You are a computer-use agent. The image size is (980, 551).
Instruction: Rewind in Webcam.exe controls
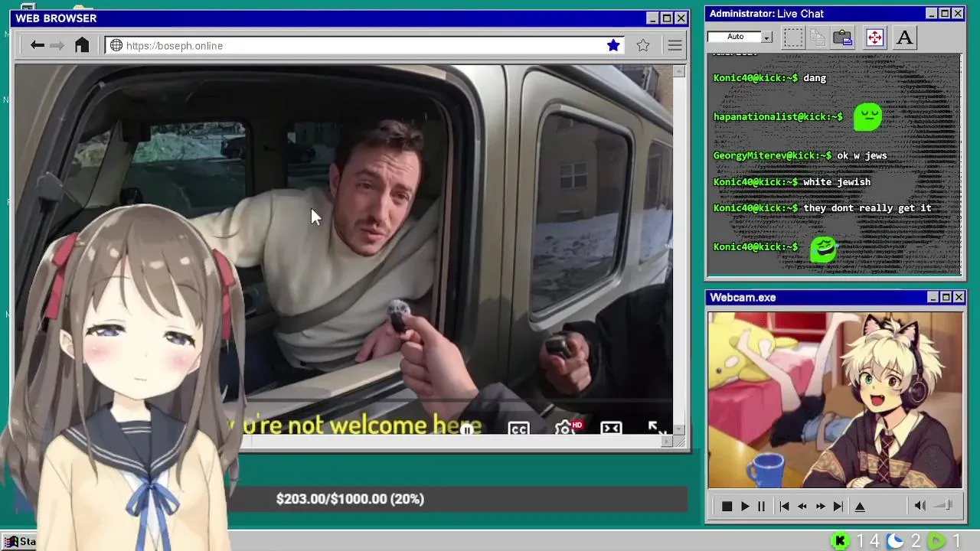[x=802, y=507]
